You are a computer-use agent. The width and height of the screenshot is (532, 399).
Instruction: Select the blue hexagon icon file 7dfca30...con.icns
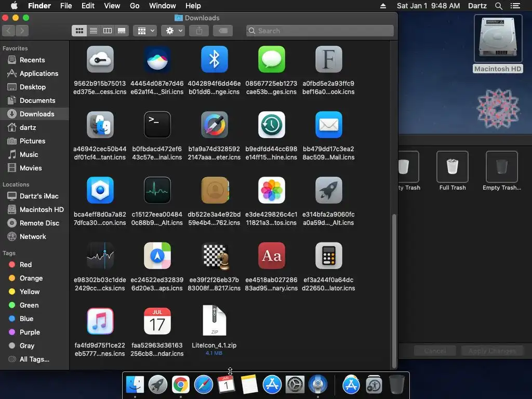tap(100, 190)
